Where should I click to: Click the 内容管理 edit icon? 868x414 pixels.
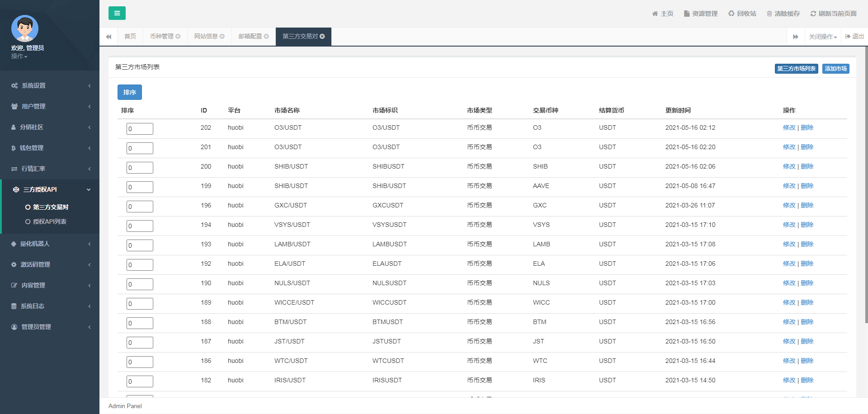coord(14,285)
